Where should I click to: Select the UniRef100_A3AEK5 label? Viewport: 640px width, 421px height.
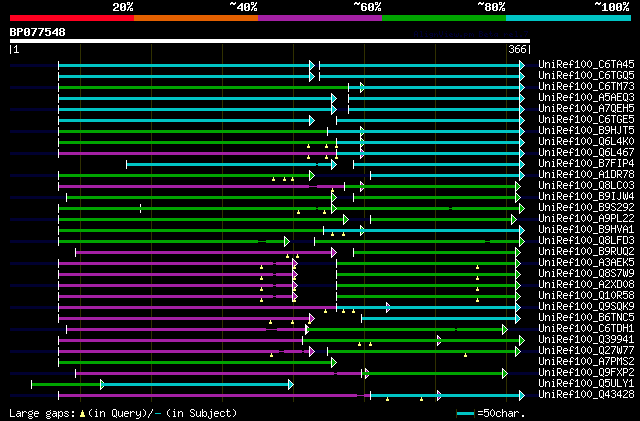(586, 263)
